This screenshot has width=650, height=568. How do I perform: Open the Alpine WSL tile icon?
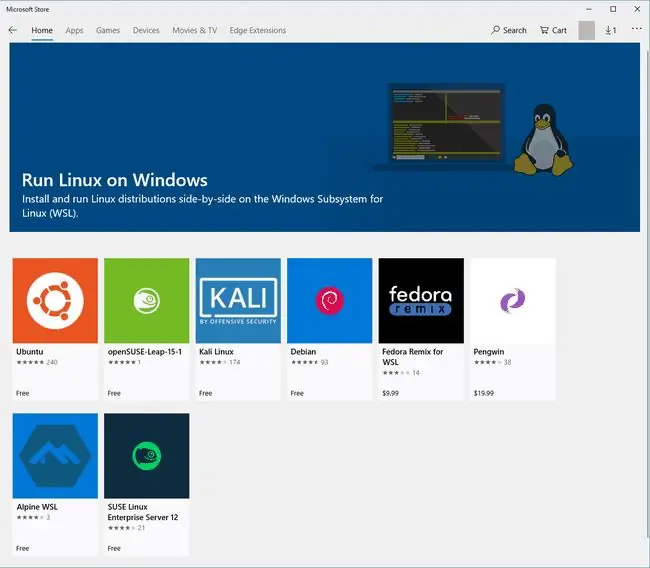tap(55, 456)
